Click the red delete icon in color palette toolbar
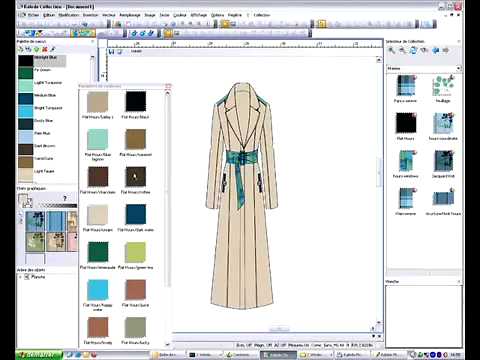Viewport: 480px width, 360px height. [x=45, y=50]
